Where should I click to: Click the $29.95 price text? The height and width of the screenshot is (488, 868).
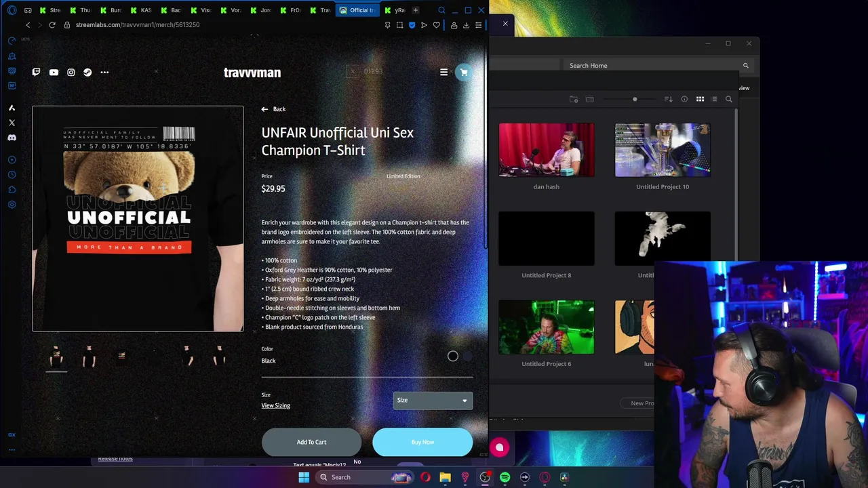pos(273,189)
